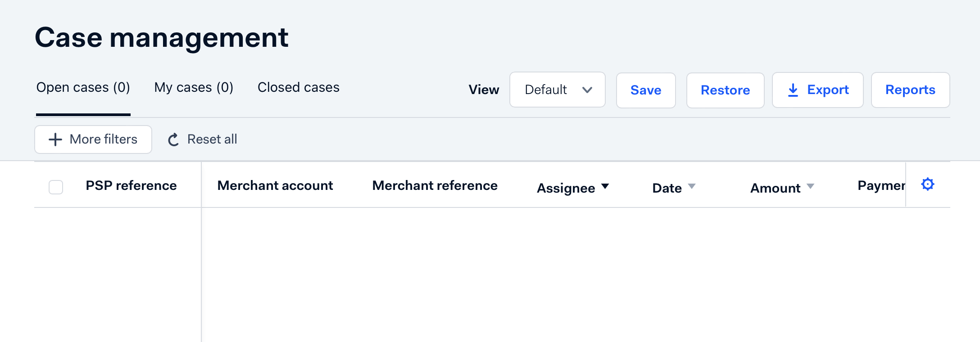Switch to the Closed cases tab
The width and height of the screenshot is (980, 342).
[x=299, y=87]
